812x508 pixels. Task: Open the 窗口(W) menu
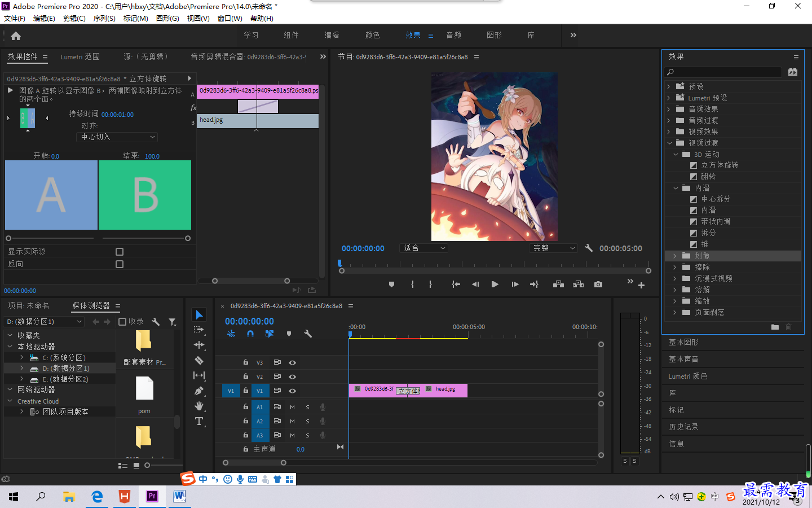pos(230,19)
